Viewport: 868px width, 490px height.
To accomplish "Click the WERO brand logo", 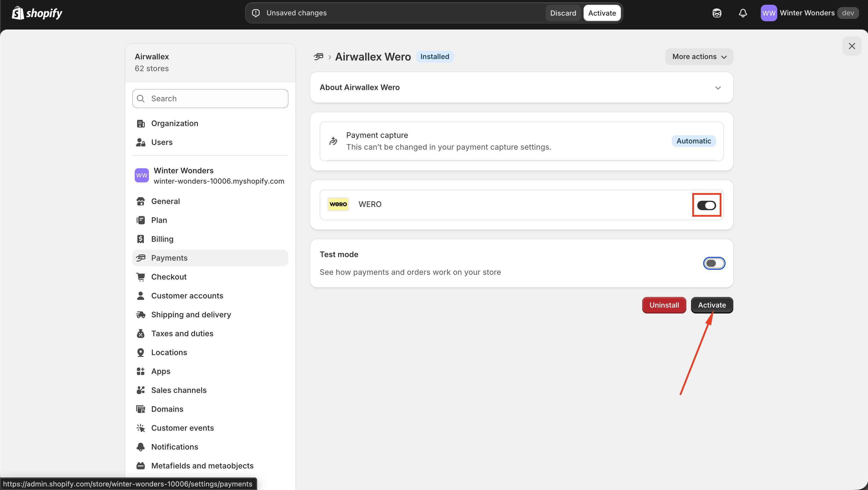I will [338, 205].
